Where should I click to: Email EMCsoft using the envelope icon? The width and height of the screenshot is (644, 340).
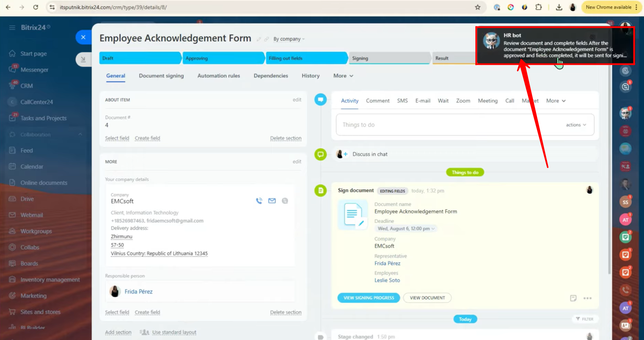272,201
